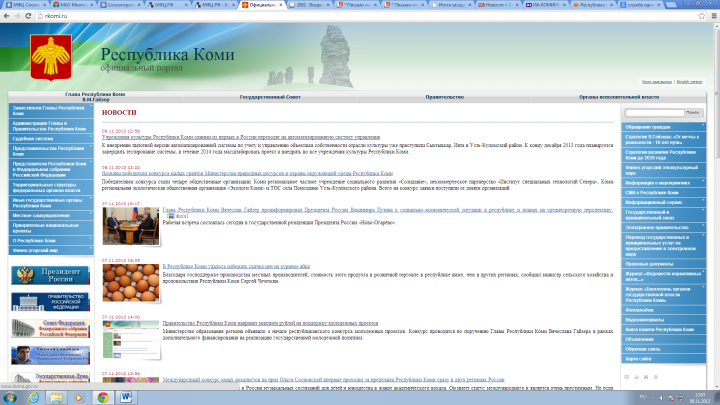The image size is (720, 405).
Task: Open 'Глава Республики Коми' top menu
Action: 95,97
